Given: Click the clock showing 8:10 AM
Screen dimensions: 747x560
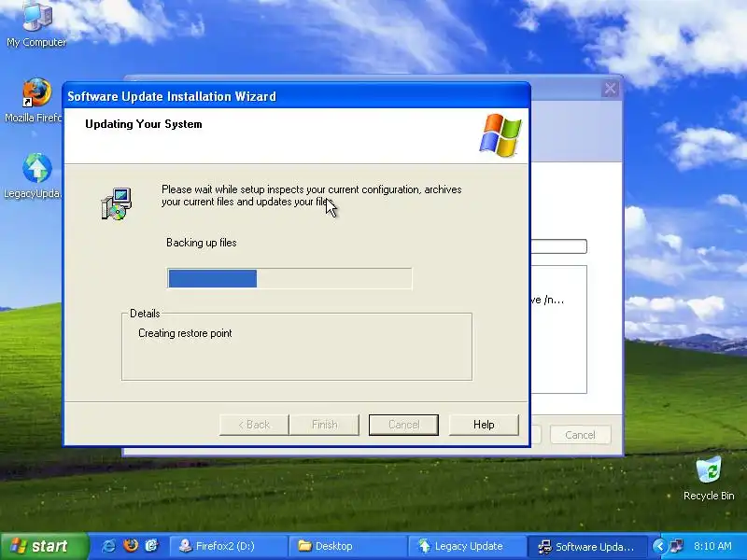Looking at the screenshot, I should coord(712,546).
